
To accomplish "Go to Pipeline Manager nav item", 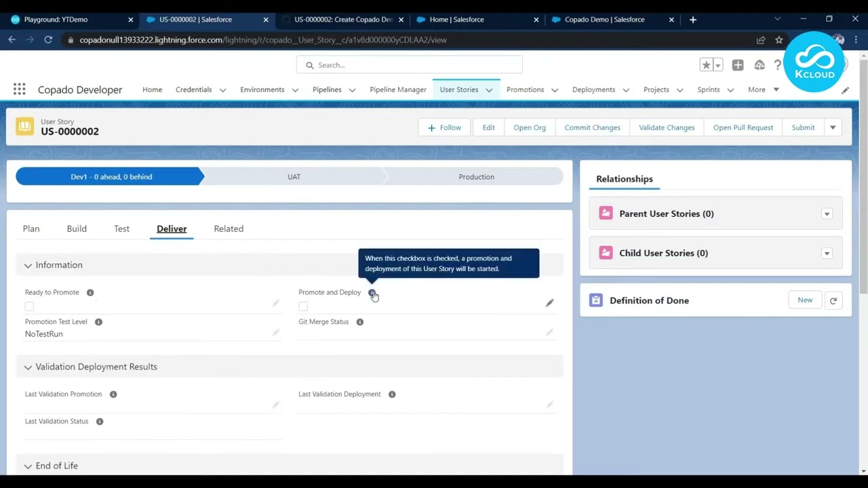I will click(398, 89).
